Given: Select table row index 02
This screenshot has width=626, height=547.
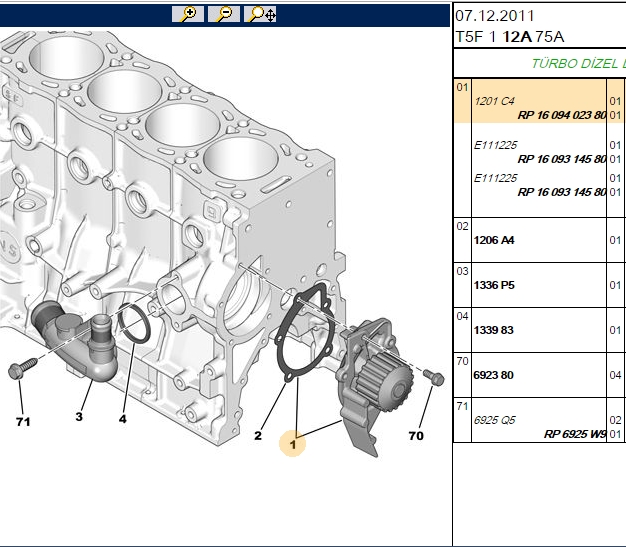Looking at the screenshot, I should 462,226.
